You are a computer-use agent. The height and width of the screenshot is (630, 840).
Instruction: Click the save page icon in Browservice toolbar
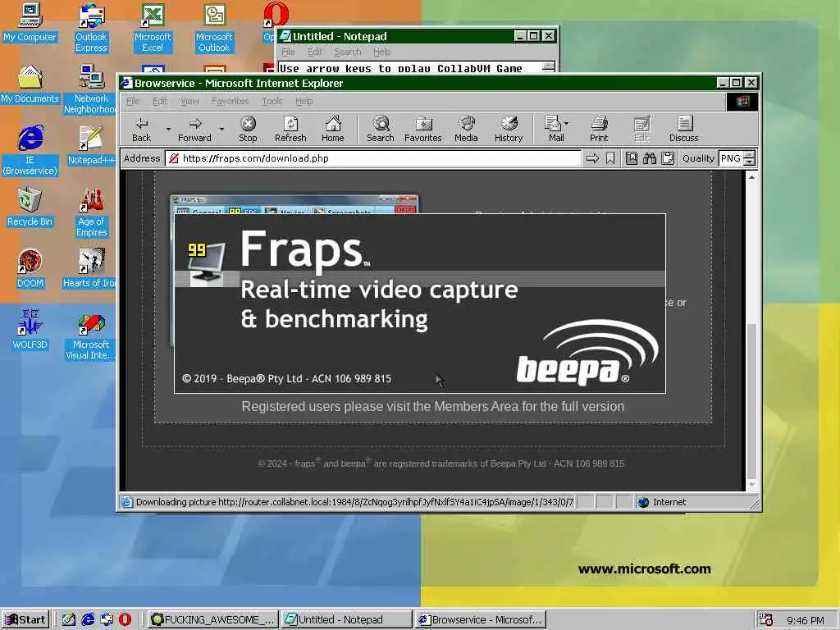click(632, 158)
